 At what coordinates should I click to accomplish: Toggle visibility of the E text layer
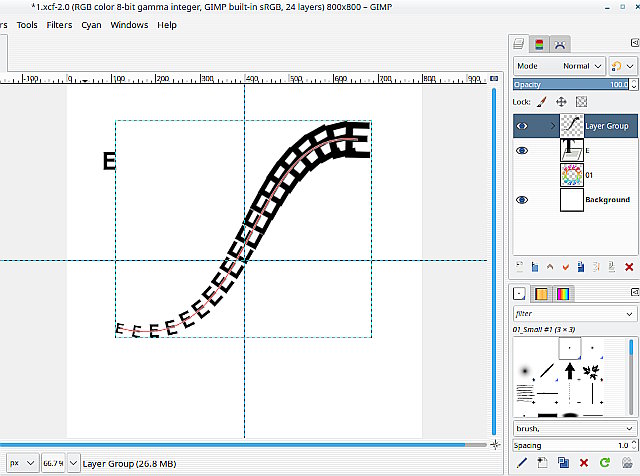click(x=522, y=150)
